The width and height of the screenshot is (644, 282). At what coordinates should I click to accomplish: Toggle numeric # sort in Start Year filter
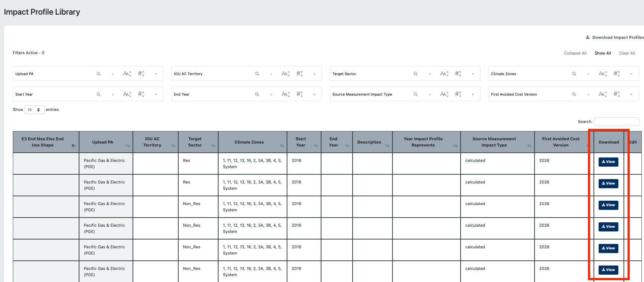[141, 94]
